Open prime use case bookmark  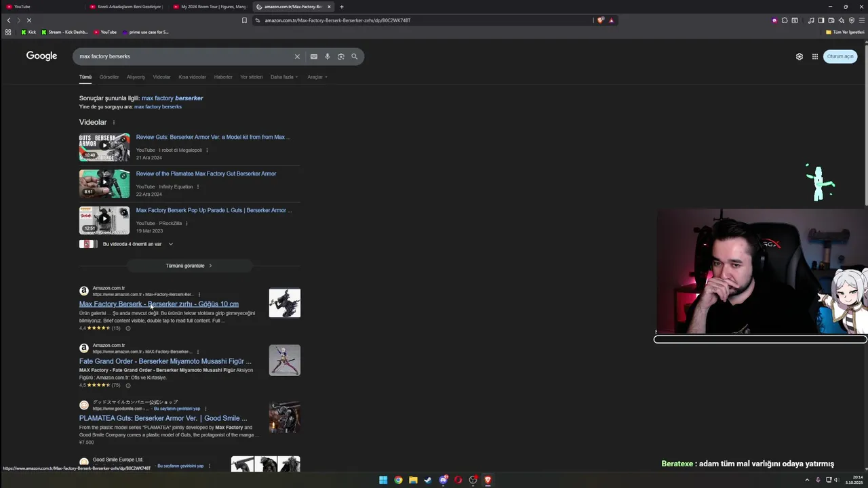145,32
